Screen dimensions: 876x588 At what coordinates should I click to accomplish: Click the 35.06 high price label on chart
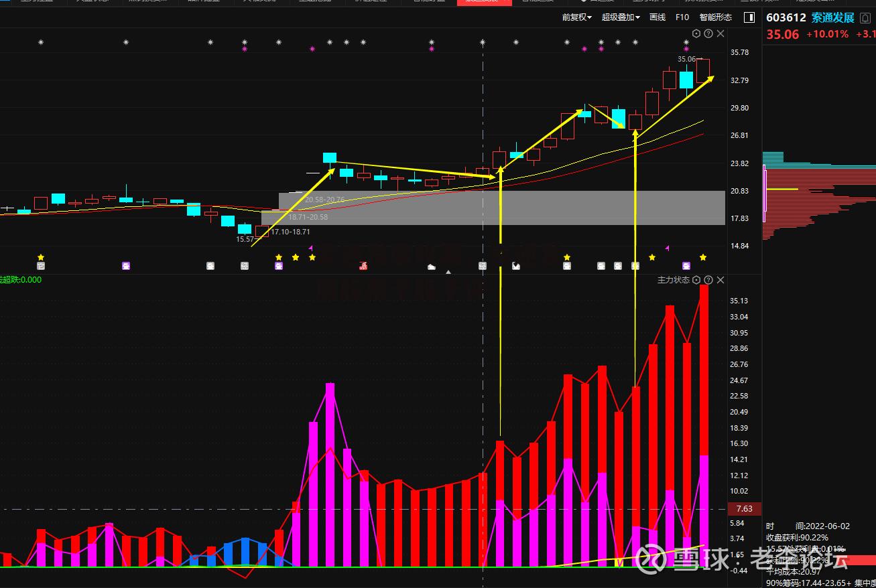tap(686, 59)
